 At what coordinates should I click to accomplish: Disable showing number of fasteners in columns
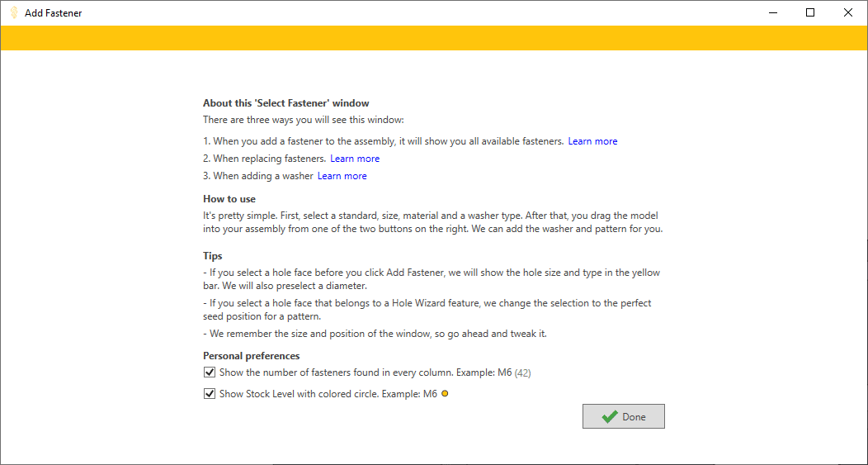click(x=210, y=372)
